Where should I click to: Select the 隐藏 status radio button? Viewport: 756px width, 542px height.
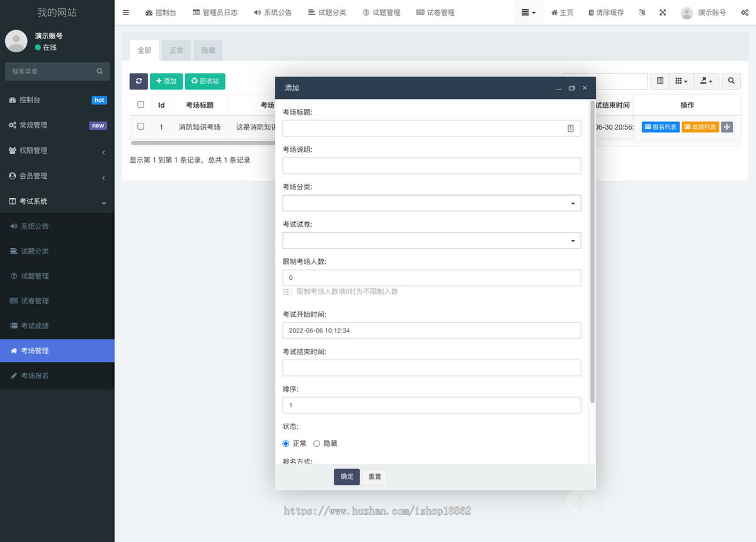(x=316, y=443)
